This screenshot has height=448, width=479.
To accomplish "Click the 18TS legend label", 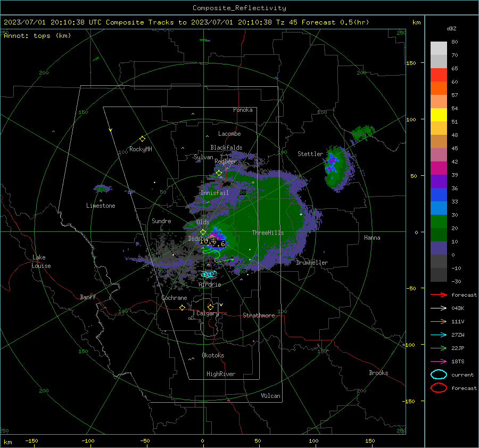I will [x=458, y=362].
